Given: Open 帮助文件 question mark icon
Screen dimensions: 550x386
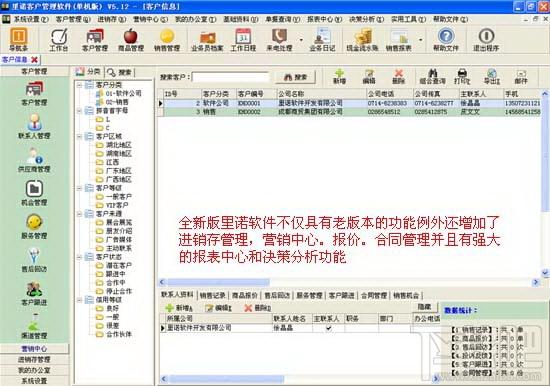Looking at the screenshot, I should (x=446, y=40).
